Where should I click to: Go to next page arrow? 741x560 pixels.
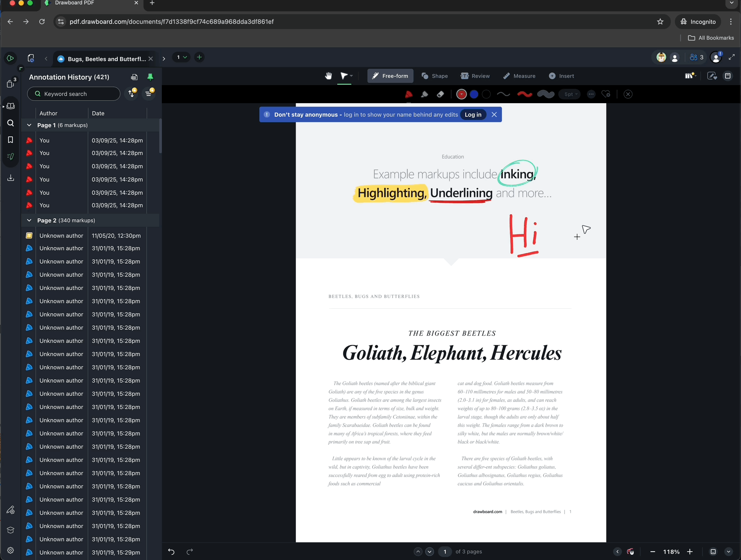(x=430, y=552)
